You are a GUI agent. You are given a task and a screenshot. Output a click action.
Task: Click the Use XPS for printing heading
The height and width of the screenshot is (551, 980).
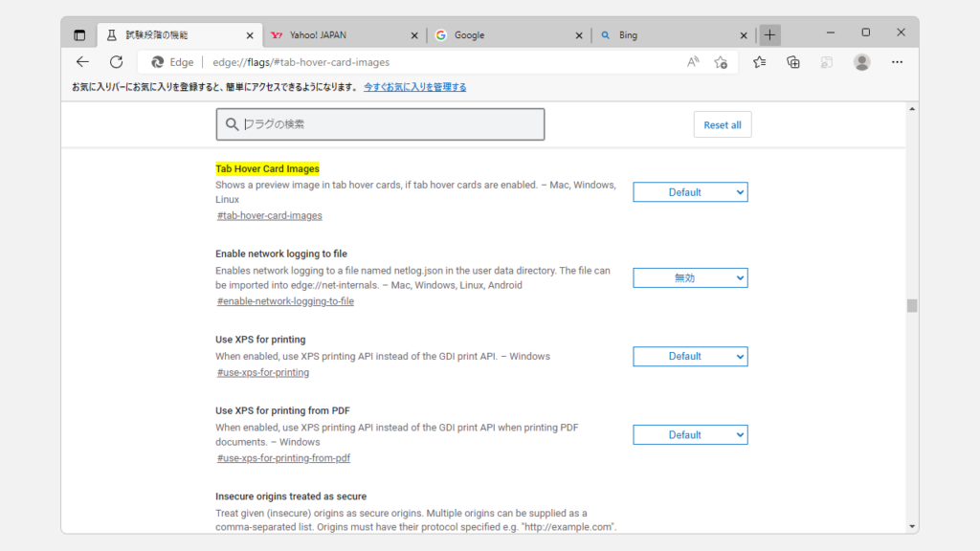point(260,340)
